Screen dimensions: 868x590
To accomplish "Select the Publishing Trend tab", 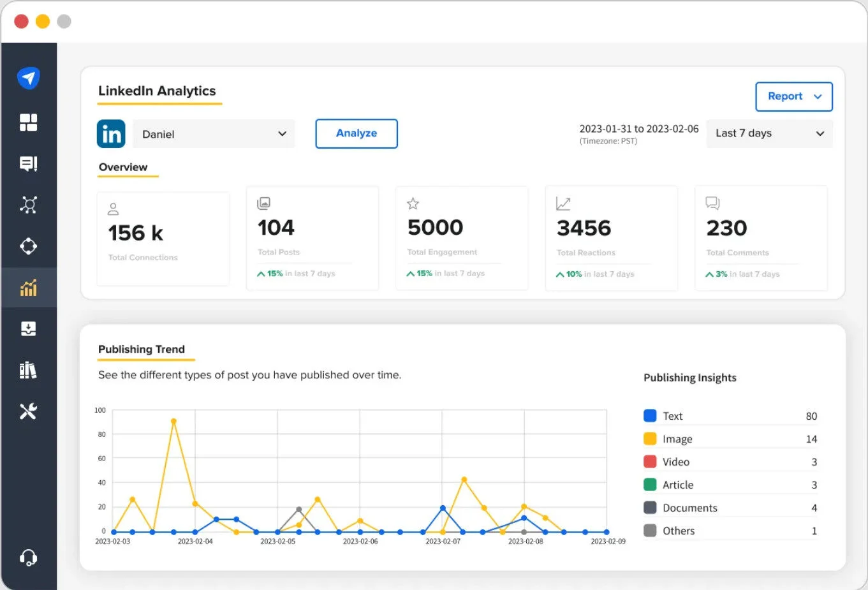I will pyautogui.click(x=142, y=350).
